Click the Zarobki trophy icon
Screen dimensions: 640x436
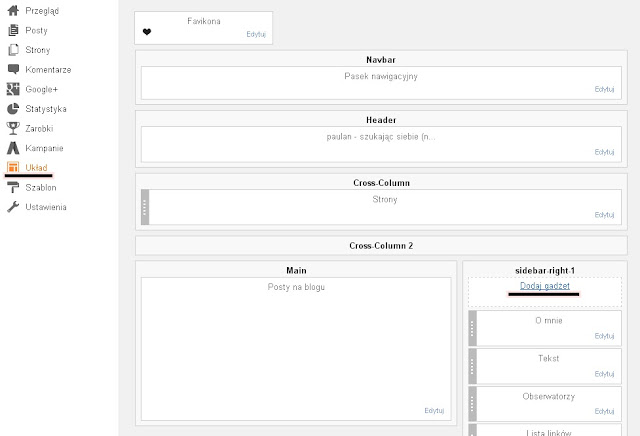pyautogui.click(x=13, y=128)
